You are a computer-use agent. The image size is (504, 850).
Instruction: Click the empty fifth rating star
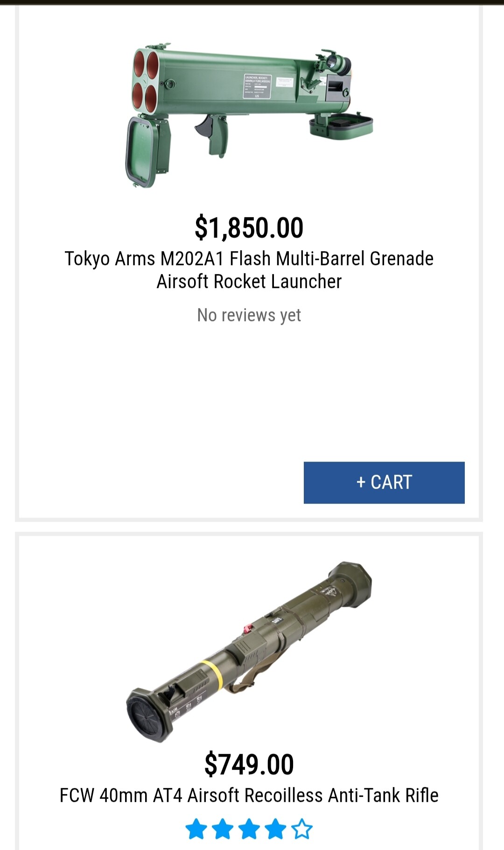click(302, 829)
